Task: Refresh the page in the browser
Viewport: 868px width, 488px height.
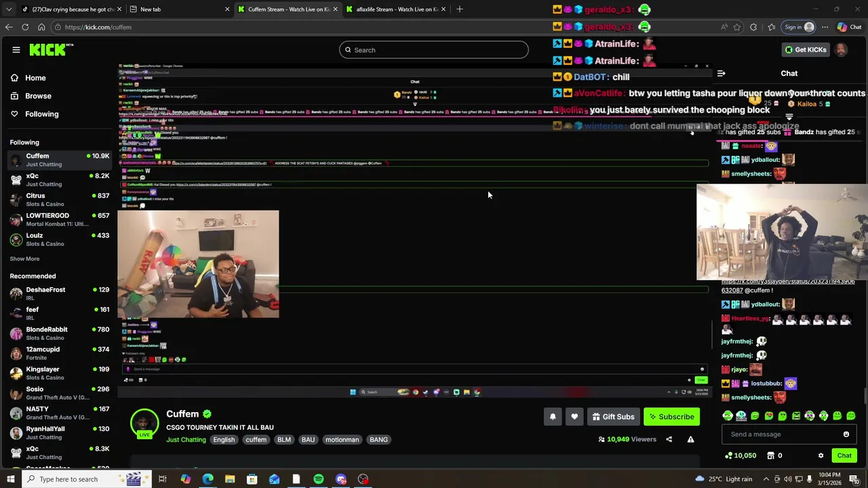Action: click(x=25, y=27)
